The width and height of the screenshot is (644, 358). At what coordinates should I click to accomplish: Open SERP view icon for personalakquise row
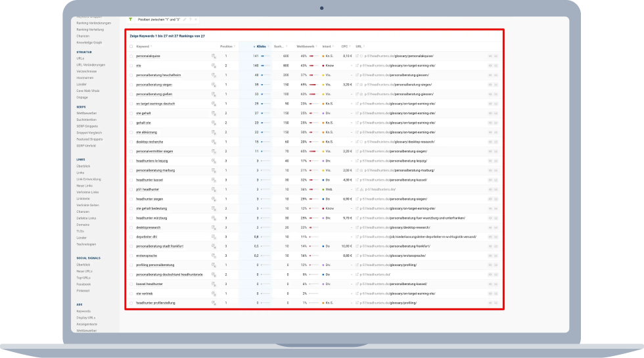tap(214, 56)
